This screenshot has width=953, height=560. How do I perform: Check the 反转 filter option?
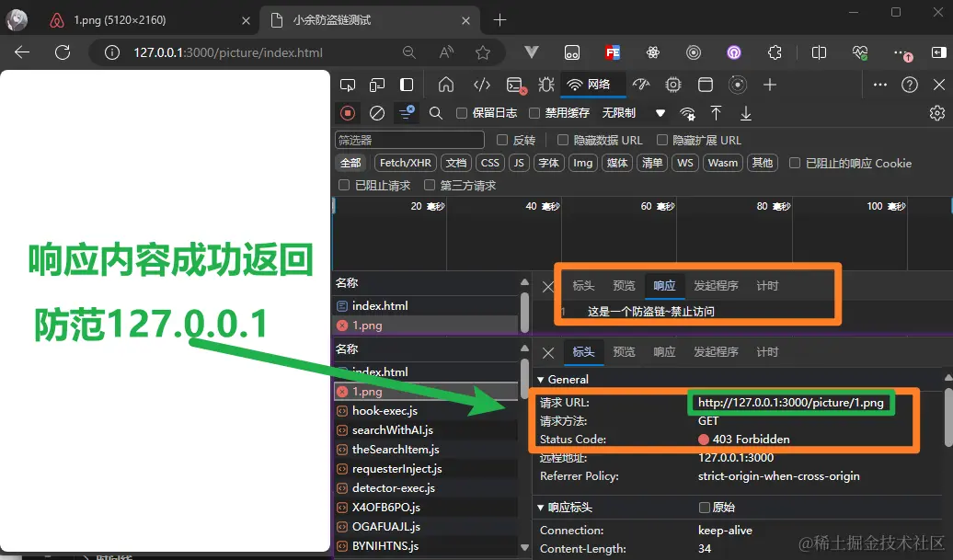click(502, 141)
